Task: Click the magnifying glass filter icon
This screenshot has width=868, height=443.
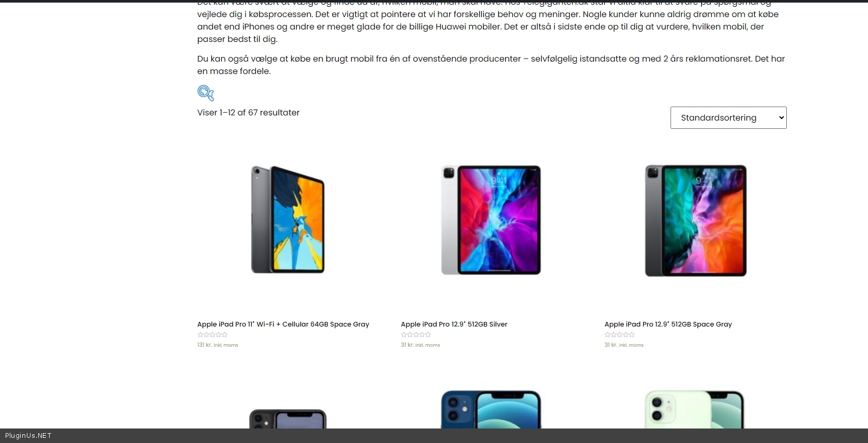Action: click(206, 93)
